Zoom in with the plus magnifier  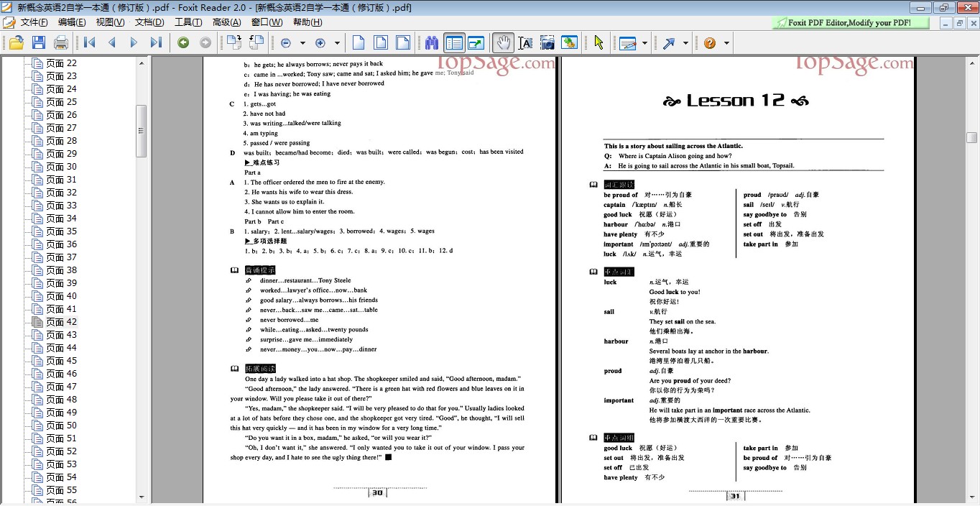[x=320, y=43]
